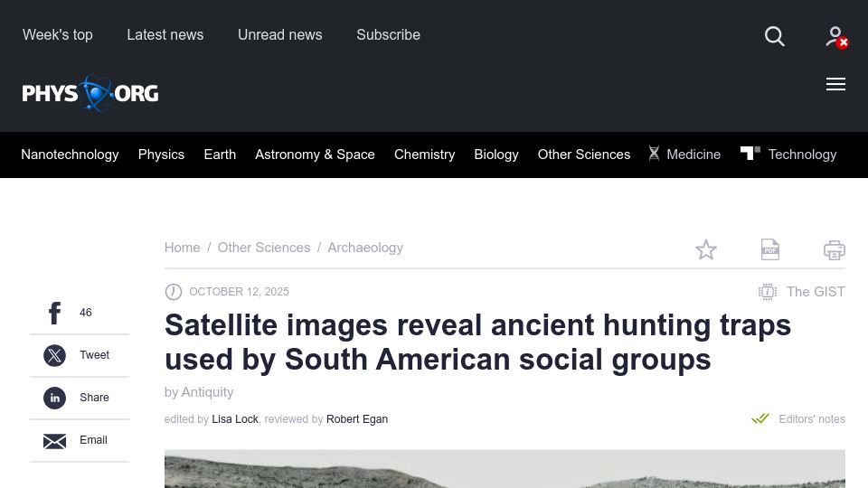
Task: Click the Other Sciences breadcrumb
Action: point(264,248)
